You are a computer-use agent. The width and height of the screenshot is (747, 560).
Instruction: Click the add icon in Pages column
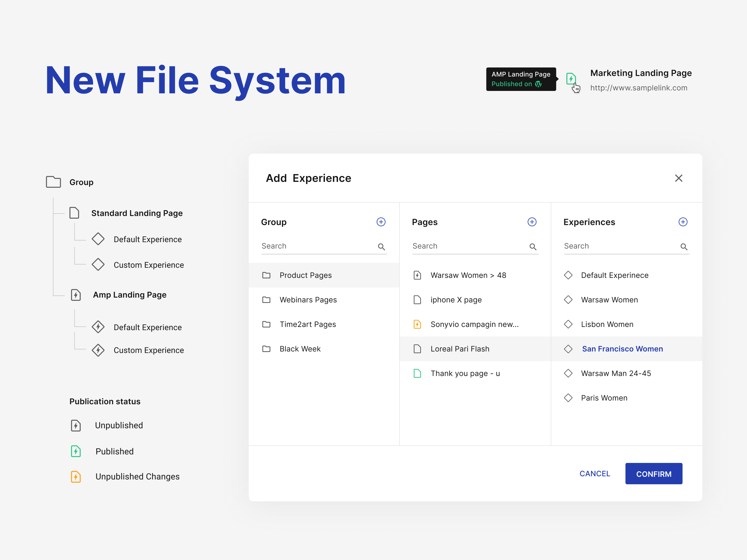coord(532,222)
